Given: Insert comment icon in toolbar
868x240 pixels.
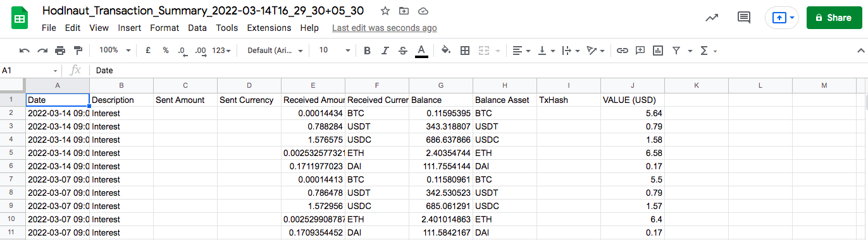Looking at the screenshot, I should pos(640,51).
